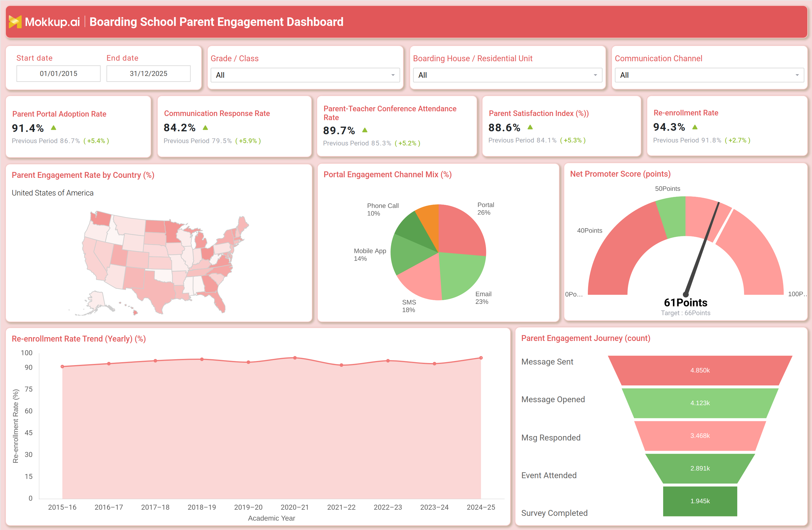The height and width of the screenshot is (530, 812).
Task: Click the 61Points gauge value
Action: point(685,303)
